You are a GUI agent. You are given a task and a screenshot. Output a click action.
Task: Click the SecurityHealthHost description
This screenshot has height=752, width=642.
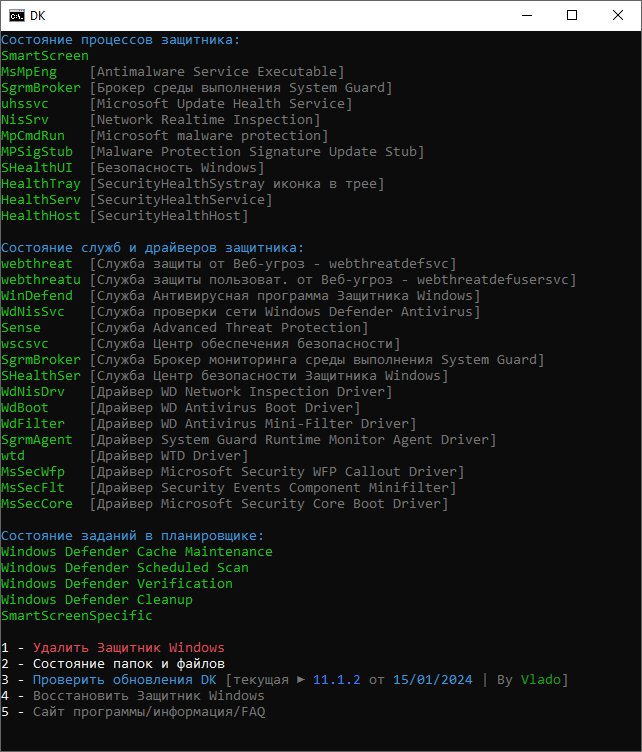tap(169, 216)
